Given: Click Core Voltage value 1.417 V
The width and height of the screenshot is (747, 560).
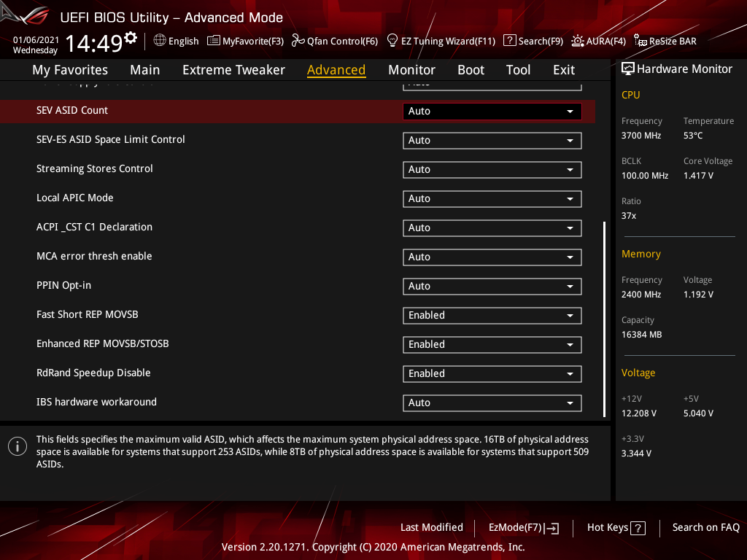Looking at the screenshot, I should coord(698,176).
